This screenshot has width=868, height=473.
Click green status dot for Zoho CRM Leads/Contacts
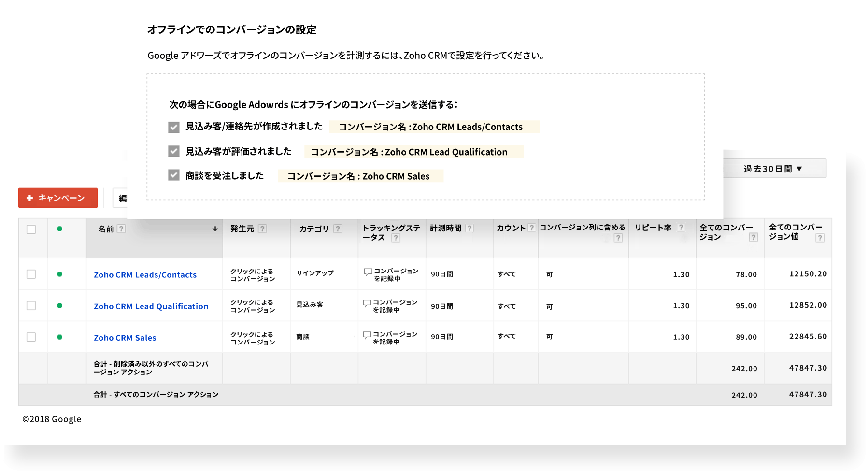tap(60, 274)
